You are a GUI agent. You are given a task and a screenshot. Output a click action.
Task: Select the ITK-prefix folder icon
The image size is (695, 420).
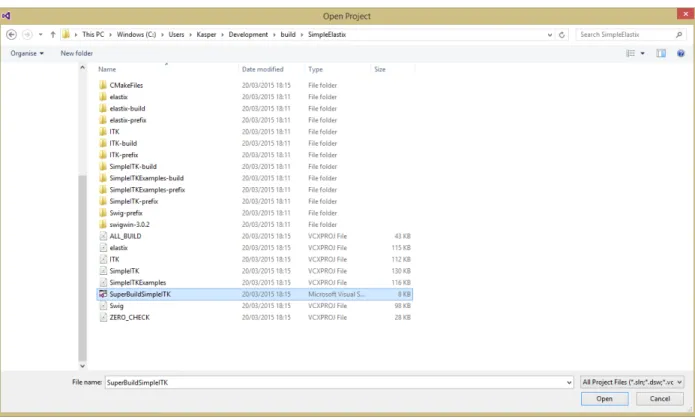[x=103, y=155]
